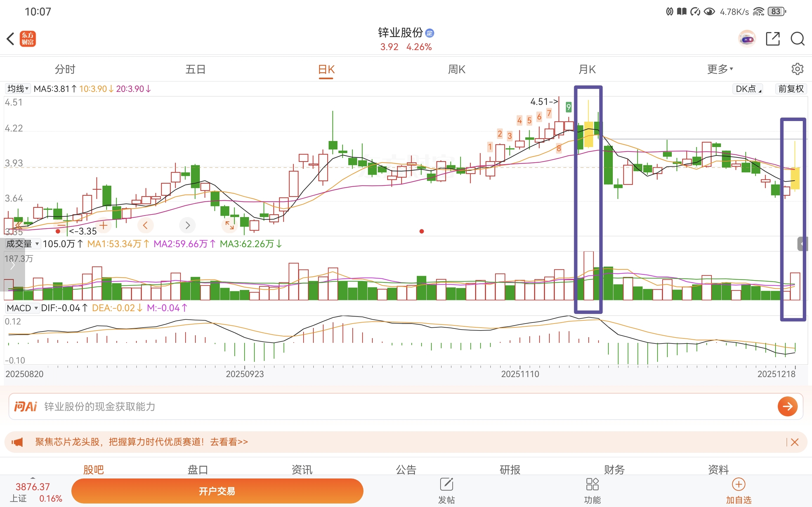This screenshot has height=507, width=812.
Task: Toggle the DK点 indicator
Action: click(748, 89)
